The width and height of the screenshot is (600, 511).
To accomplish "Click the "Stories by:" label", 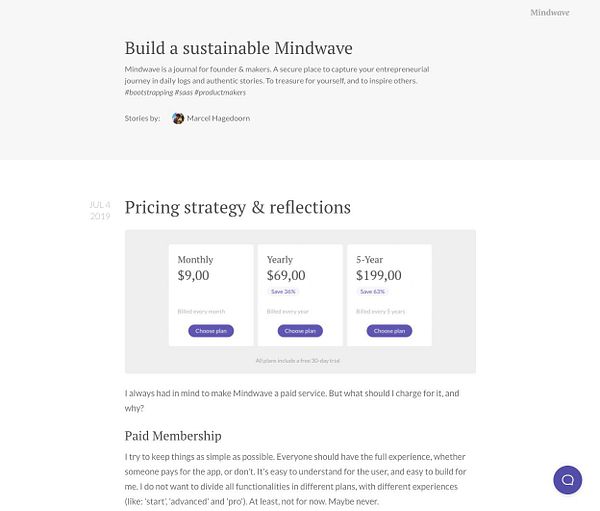I will coord(143,118).
